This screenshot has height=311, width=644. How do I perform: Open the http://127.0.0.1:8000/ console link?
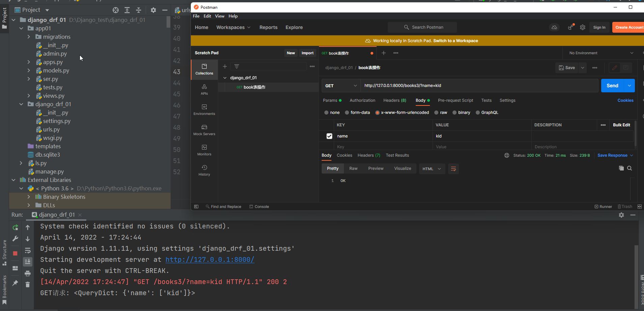[210, 259]
